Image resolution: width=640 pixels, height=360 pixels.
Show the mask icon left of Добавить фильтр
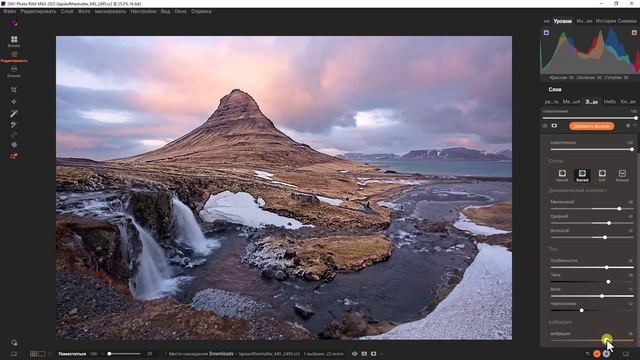click(x=554, y=126)
